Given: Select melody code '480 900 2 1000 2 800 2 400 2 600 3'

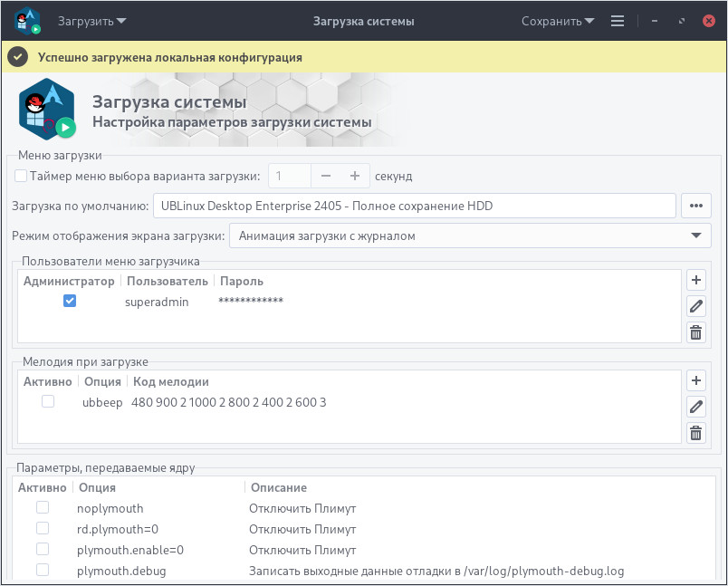Looking at the screenshot, I should click(229, 402).
